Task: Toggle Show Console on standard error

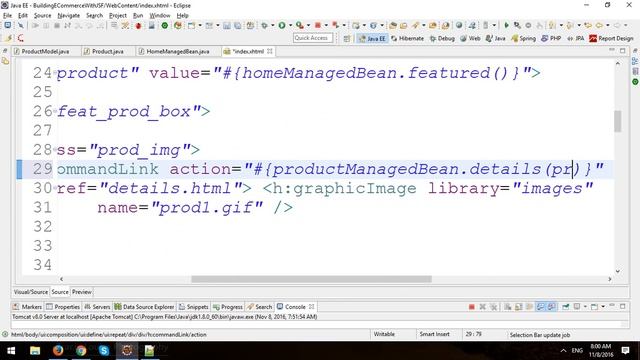Action: click(551, 307)
